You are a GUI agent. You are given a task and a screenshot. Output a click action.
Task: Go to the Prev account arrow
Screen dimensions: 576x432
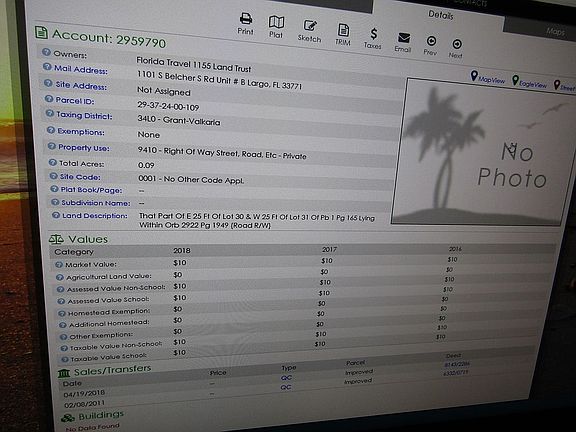coord(431,41)
